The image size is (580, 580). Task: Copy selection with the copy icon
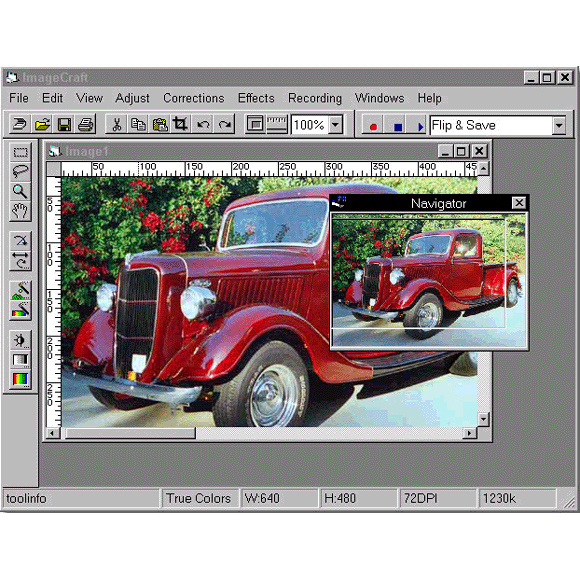click(138, 124)
